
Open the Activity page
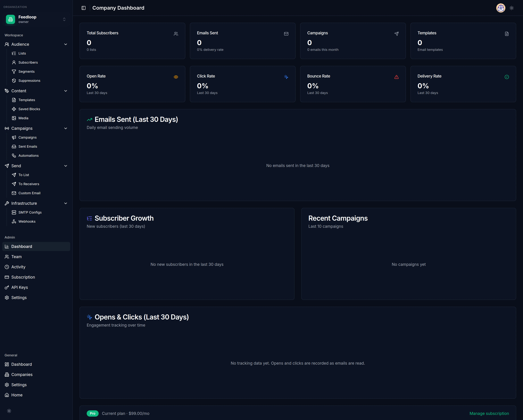coord(18,267)
